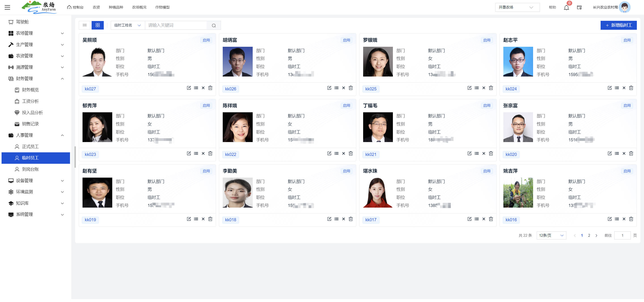Click the 新增临时工 button
Viewport: 644px width, 302px height.
[x=618, y=25]
